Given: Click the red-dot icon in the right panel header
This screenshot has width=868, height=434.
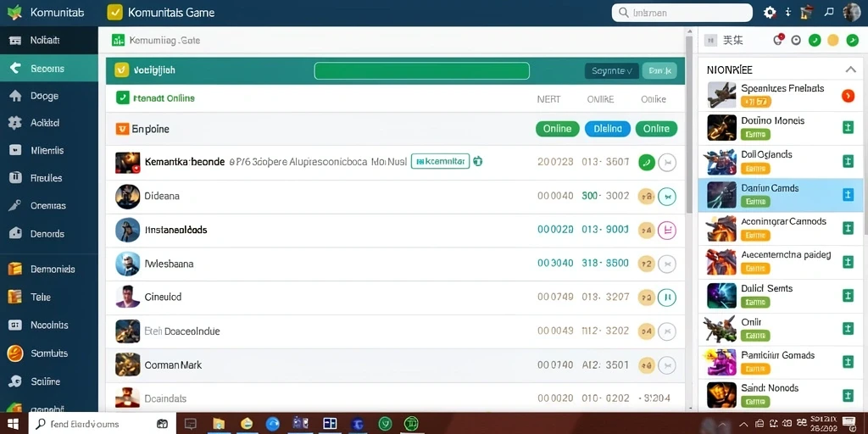Looking at the screenshot, I should tap(778, 40).
